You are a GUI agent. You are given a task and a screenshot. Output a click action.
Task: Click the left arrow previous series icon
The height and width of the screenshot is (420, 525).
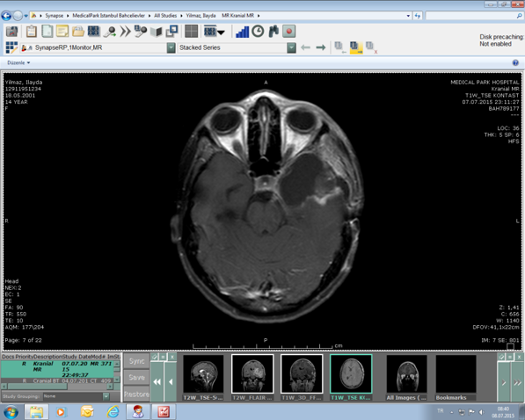(x=305, y=47)
